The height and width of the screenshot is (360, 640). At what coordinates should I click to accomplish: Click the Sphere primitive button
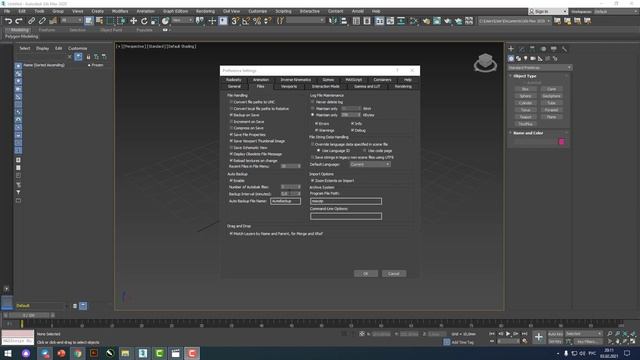[525, 96]
